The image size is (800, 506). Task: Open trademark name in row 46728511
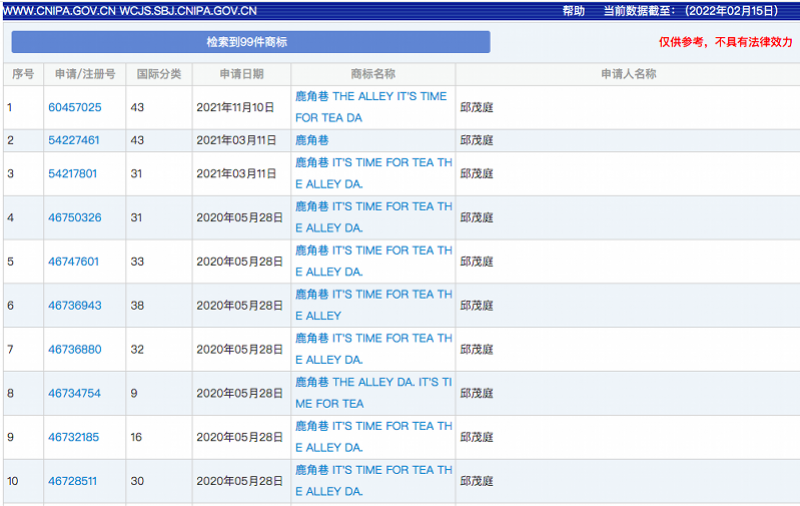tap(373, 480)
